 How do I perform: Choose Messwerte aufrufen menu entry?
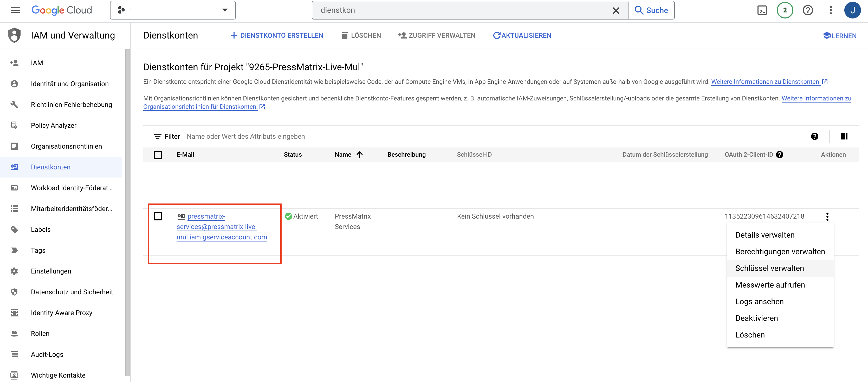tap(780, 285)
